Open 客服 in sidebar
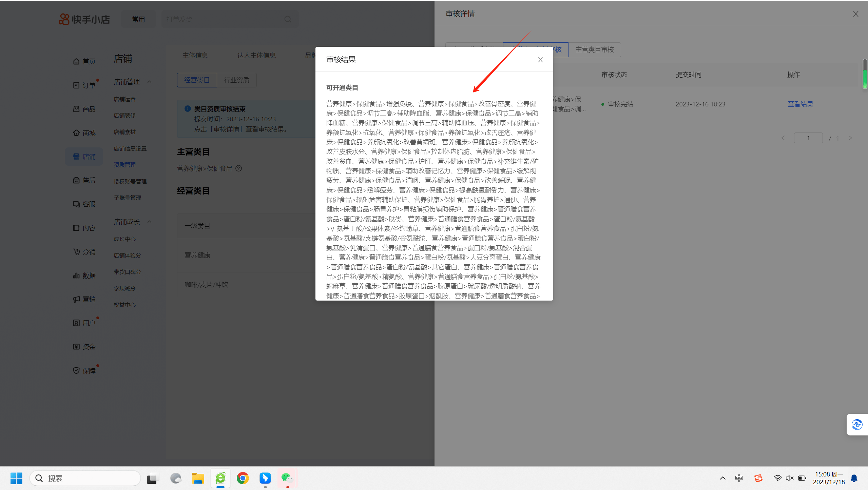Screen dimensions: 868x490 point(84,204)
